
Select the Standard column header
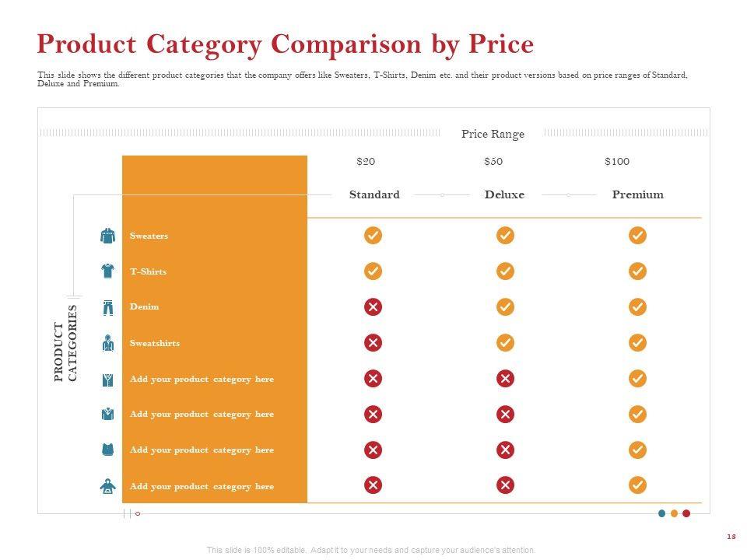[x=374, y=194]
